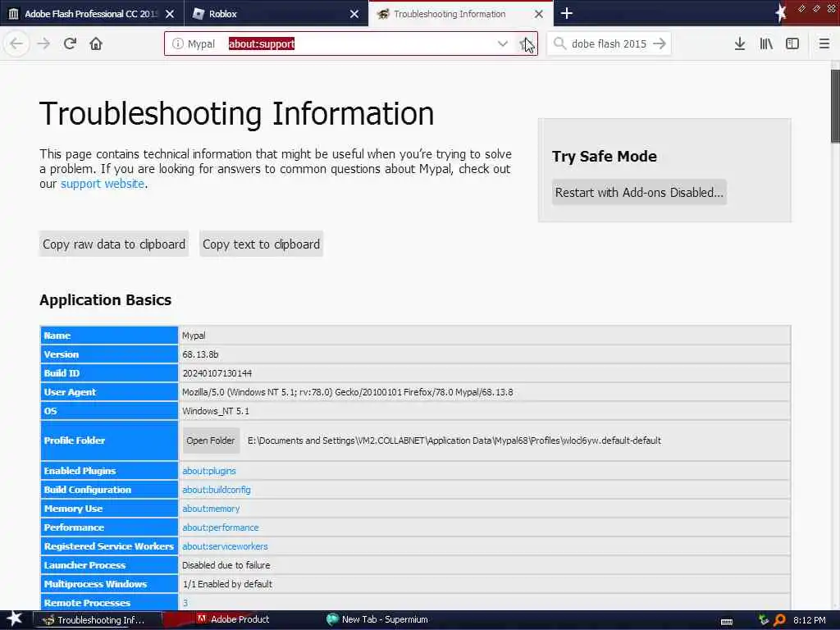Focus Troubleshooting Inf… taskbar window
The image size is (840, 630).
pyautogui.click(x=97, y=620)
